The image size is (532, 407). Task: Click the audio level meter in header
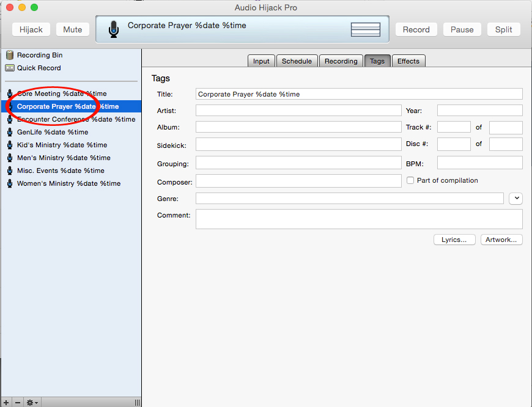[x=366, y=29]
